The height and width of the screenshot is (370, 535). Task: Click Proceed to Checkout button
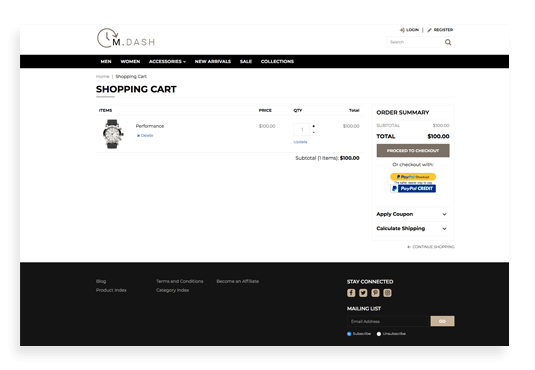pos(413,151)
